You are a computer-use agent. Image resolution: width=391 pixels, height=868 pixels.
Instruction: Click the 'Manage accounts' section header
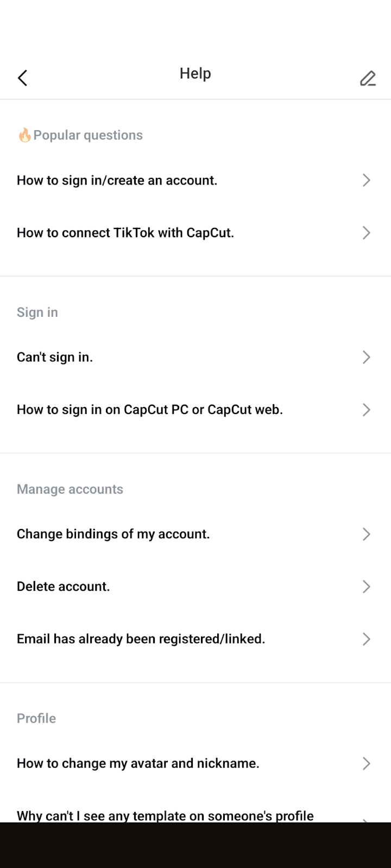tap(70, 489)
